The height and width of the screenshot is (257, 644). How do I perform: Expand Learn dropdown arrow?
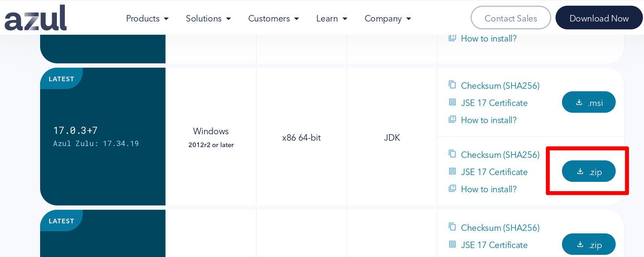[345, 19]
